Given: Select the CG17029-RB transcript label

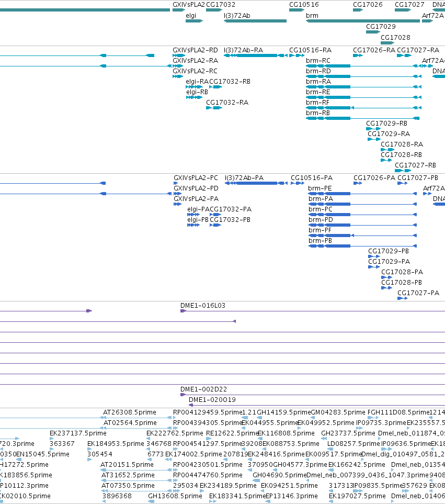Looking at the screenshot, I should pyautogui.click(x=386, y=124).
